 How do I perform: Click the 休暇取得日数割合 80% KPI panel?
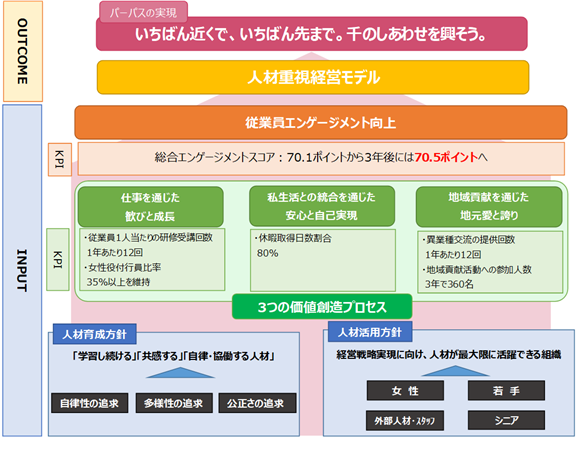(x=323, y=260)
